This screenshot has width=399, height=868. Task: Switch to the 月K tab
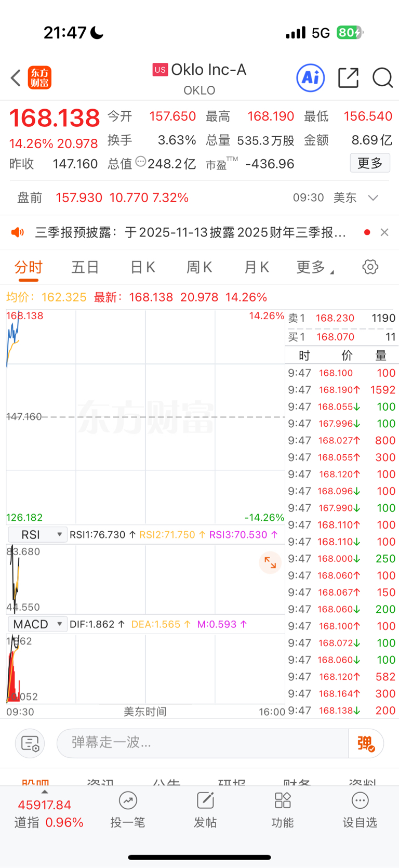[x=257, y=267]
